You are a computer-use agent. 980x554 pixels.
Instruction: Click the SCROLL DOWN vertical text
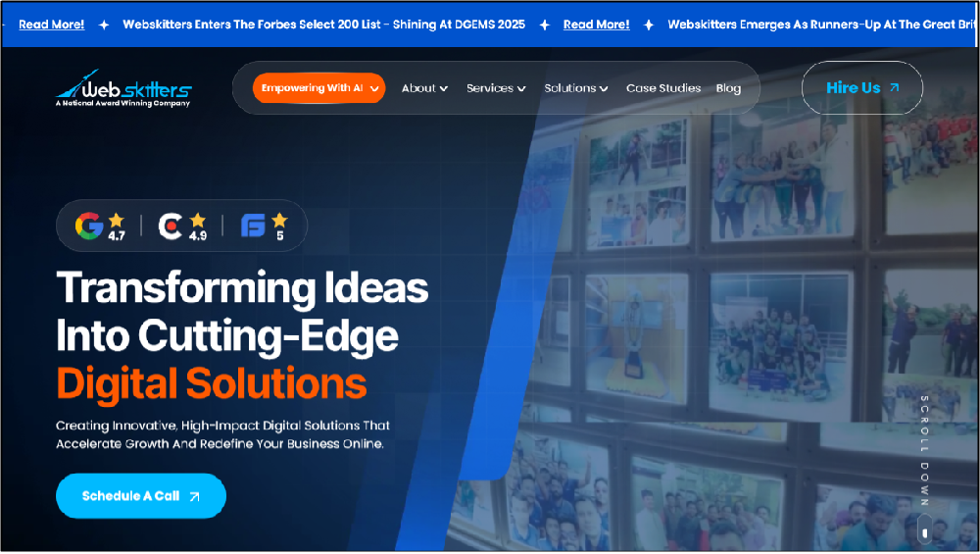pos(923,451)
